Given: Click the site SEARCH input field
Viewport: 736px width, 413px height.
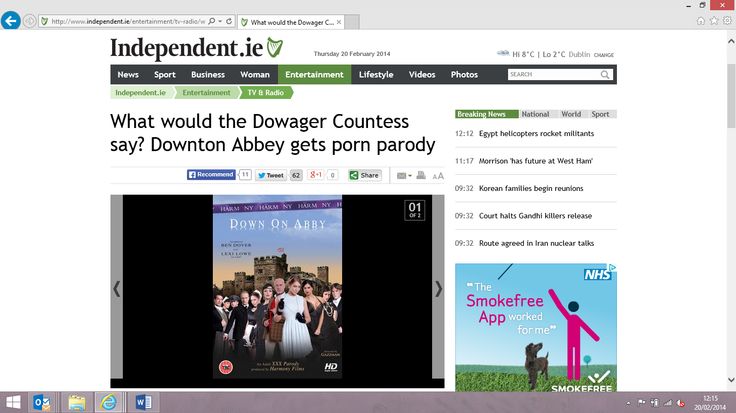Looking at the screenshot, I should pos(554,75).
